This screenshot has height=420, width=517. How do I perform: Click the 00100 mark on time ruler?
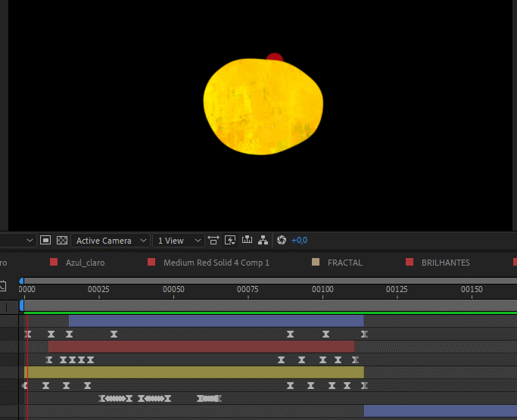pyautogui.click(x=322, y=289)
